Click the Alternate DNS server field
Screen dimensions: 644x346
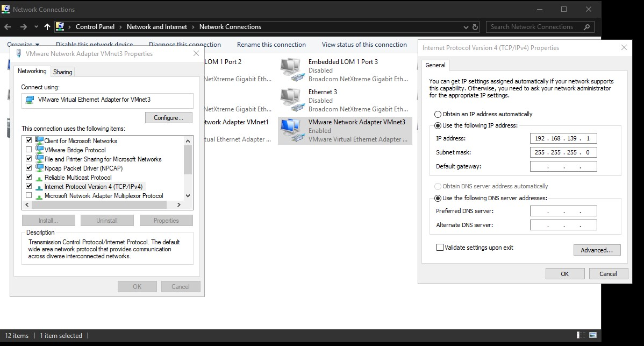tap(563, 225)
